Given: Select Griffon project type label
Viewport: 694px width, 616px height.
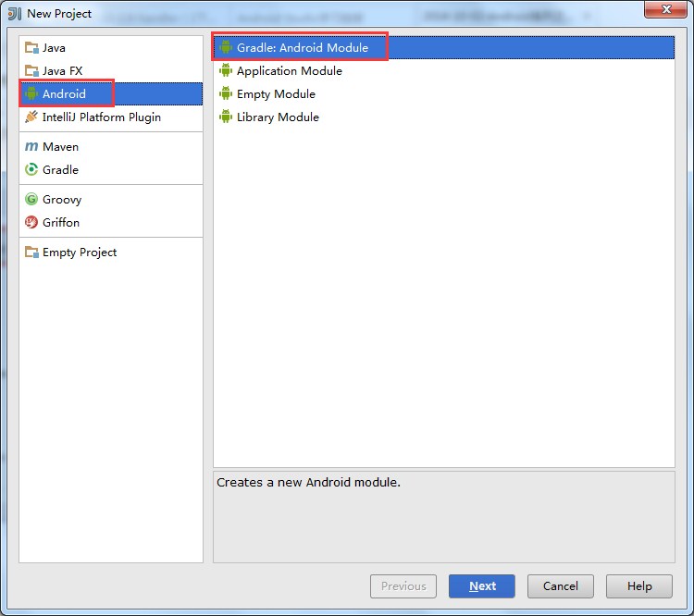Looking at the screenshot, I should click(61, 223).
